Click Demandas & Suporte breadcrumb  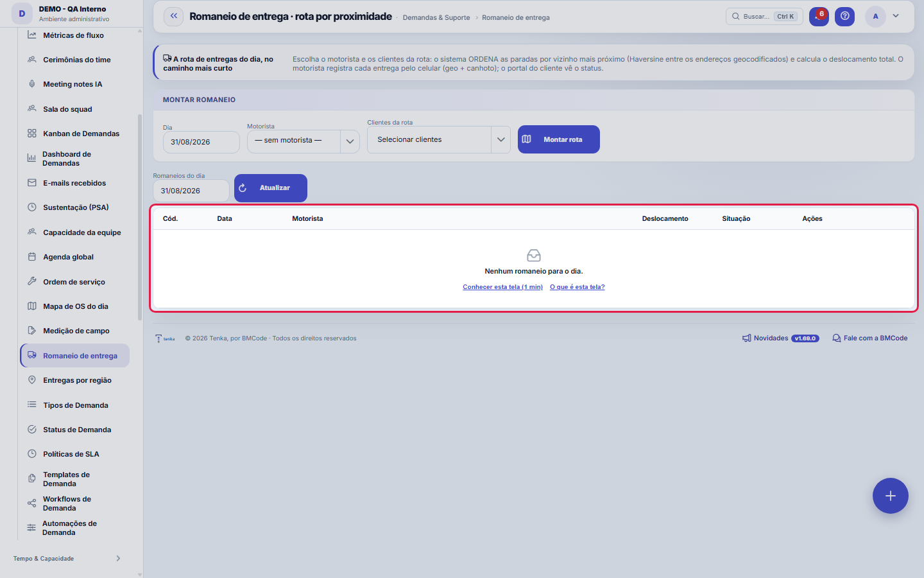point(436,18)
